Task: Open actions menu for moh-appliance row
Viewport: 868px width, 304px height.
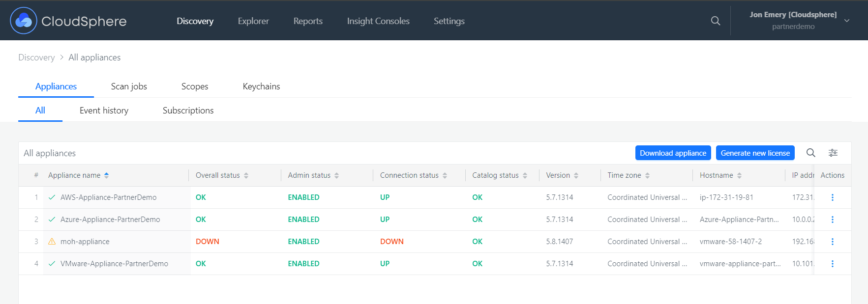Action: point(833,242)
